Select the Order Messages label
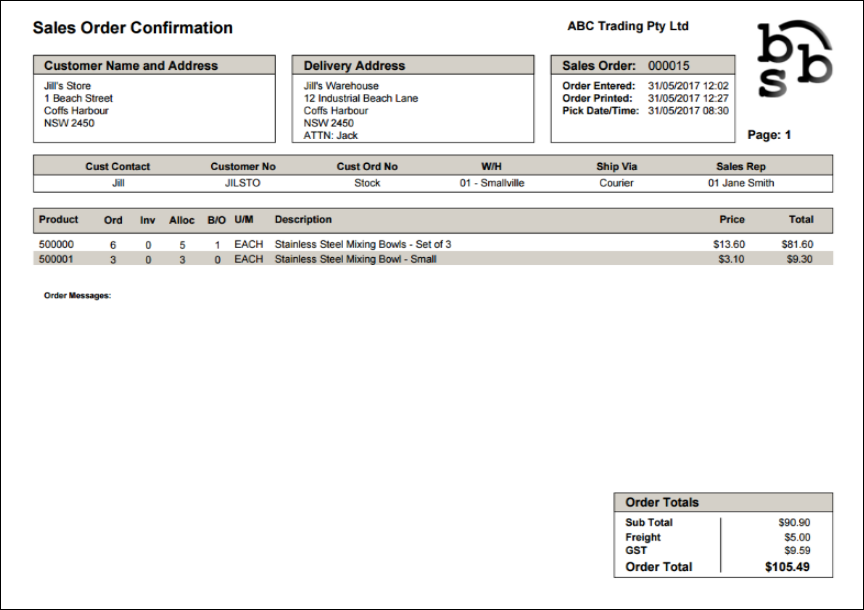The image size is (864, 610). [x=68, y=295]
